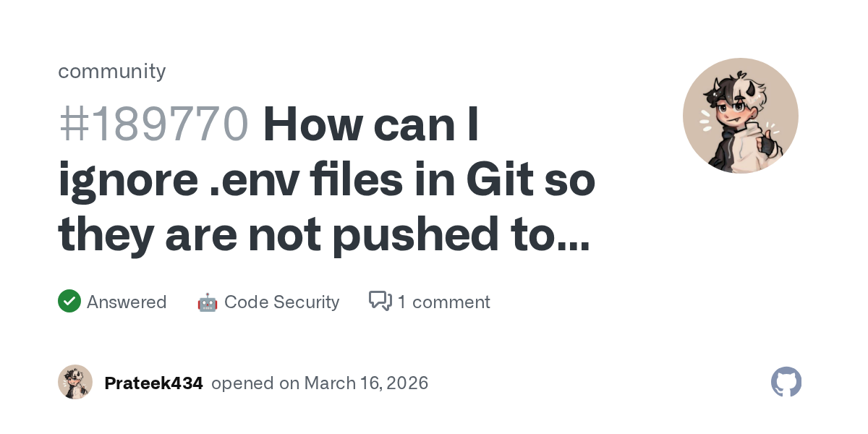Screen dimensions: 868x434
Task: Open the GitHub logo
Action: click(786, 382)
